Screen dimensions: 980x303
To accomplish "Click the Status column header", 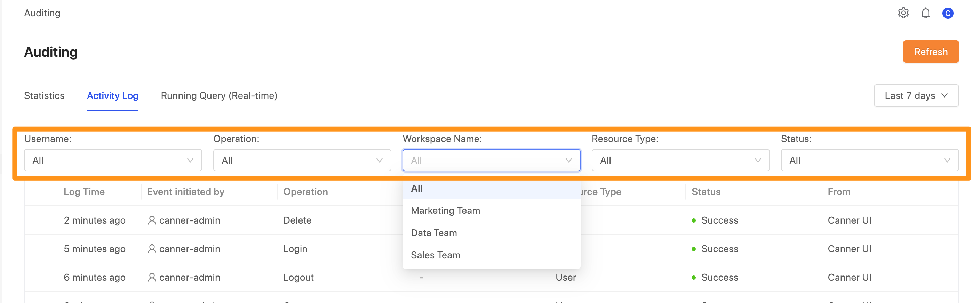I will pos(706,192).
